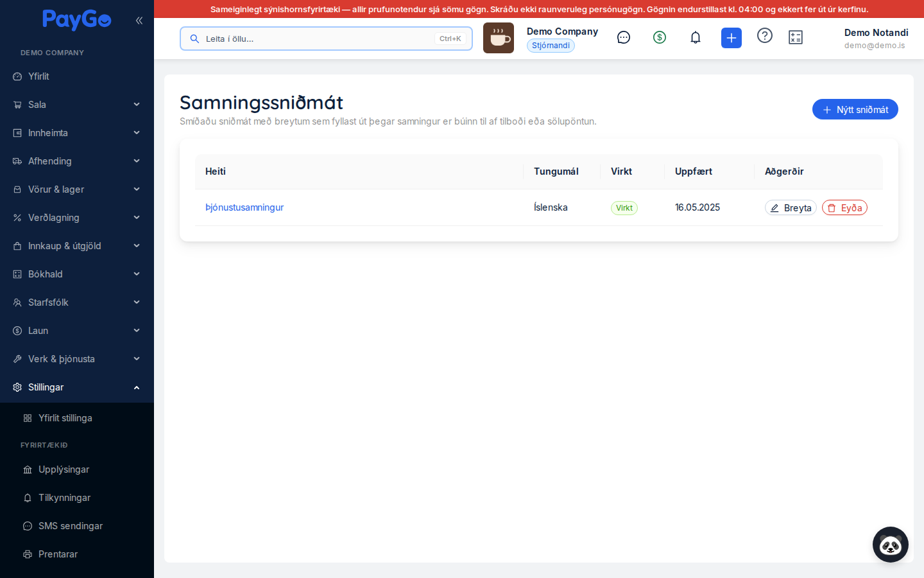This screenshot has width=924, height=578.
Task: Click the blue plus quick-create icon
Action: (x=732, y=38)
